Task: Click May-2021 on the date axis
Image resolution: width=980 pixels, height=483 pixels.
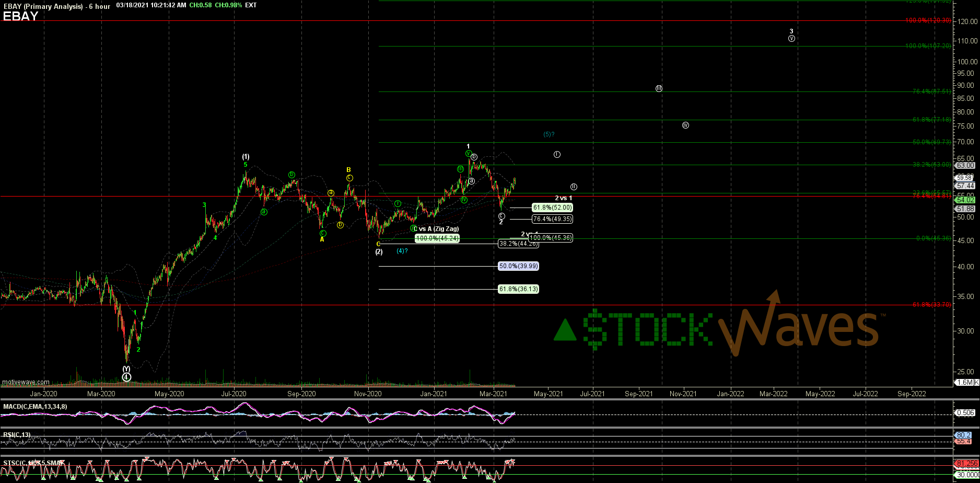Action: (x=548, y=394)
